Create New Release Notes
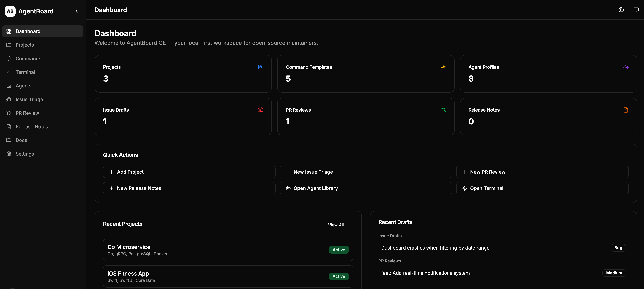Viewport: 644px width, 289px height. 189,188
